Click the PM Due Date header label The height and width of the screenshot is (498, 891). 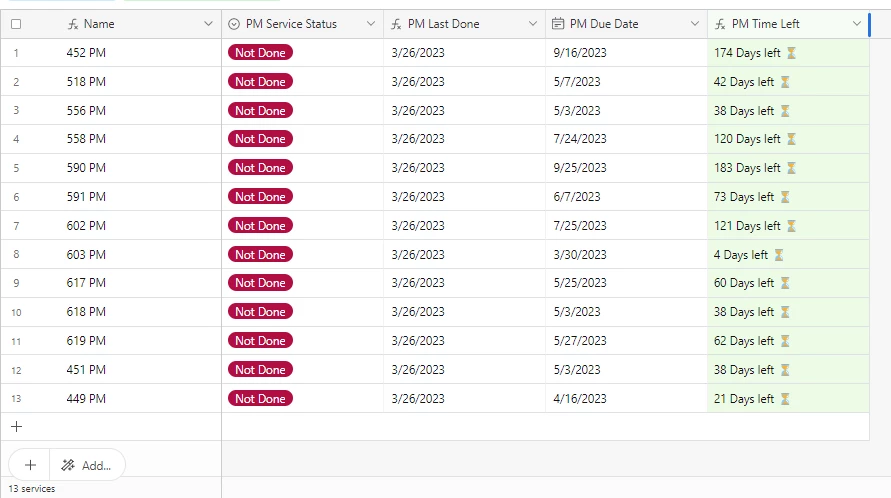coord(603,24)
